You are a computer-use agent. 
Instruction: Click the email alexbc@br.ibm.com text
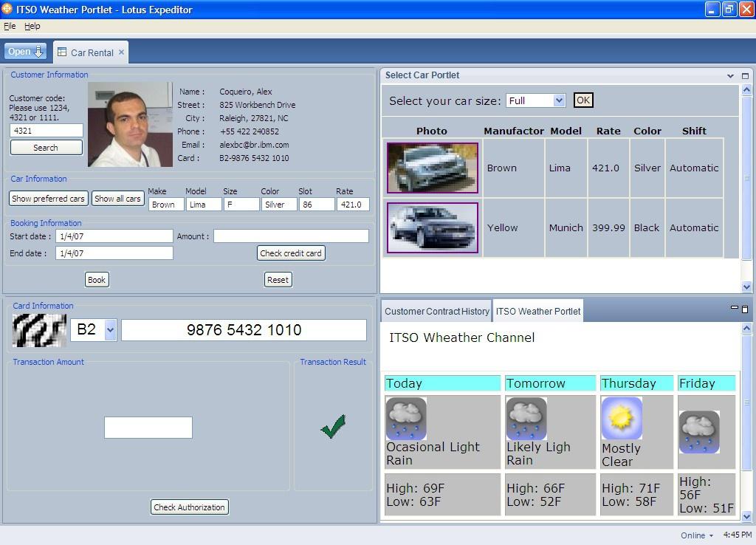(x=254, y=145)
